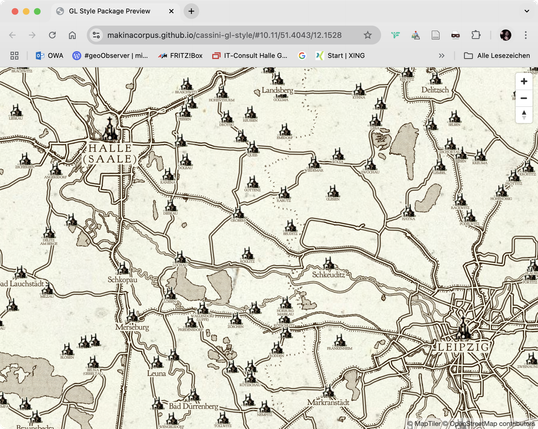Open the browser profile avatar

505,35
